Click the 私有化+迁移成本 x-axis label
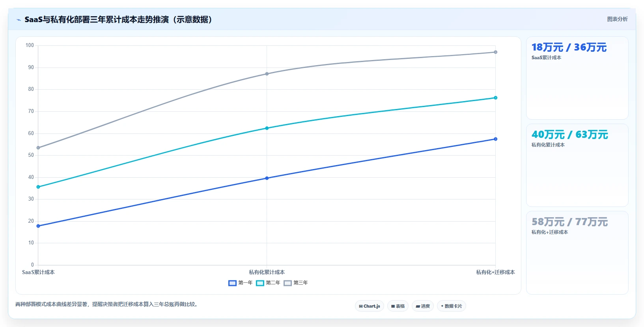The height and width of the screenshot is (327, 644). 495,272
